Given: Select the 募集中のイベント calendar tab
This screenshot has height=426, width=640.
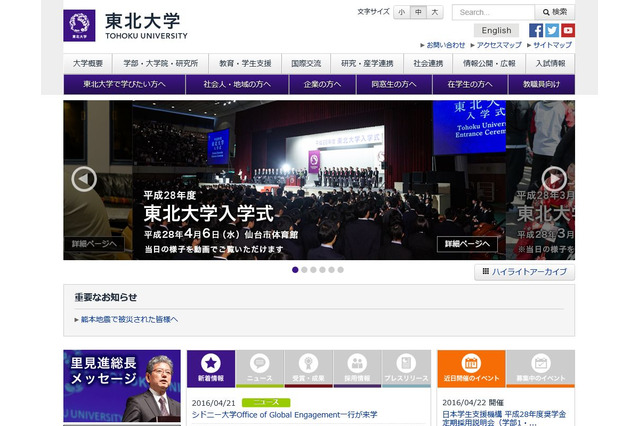Looking at the screenshot, I should pyautogui.click(x=540, y=368).
